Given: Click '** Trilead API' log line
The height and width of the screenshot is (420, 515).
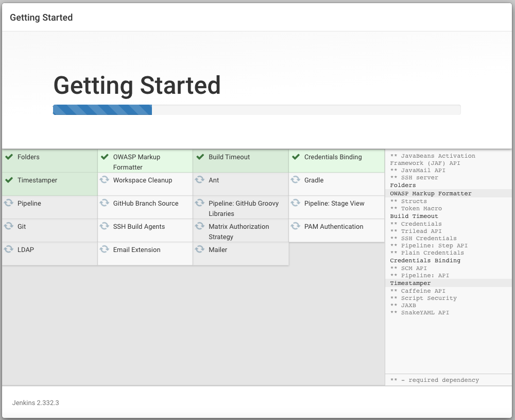Looking at the screenshot, I should pos(416,231).
